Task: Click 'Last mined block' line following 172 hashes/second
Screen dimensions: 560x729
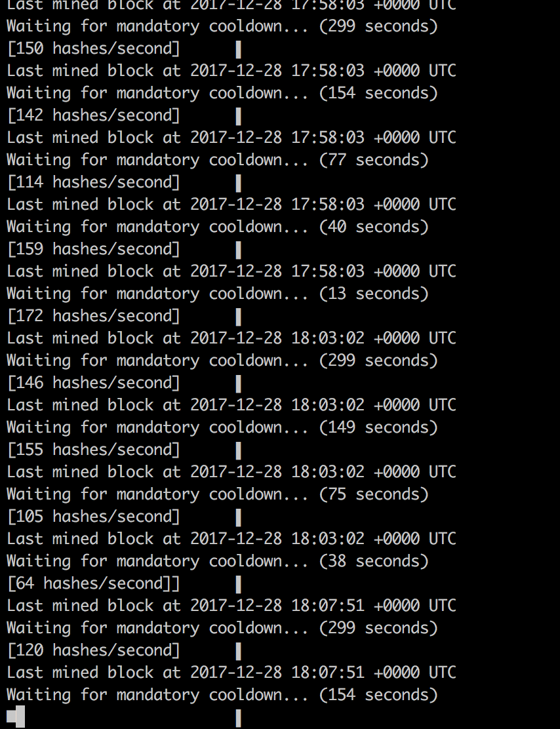Action: 231,338
